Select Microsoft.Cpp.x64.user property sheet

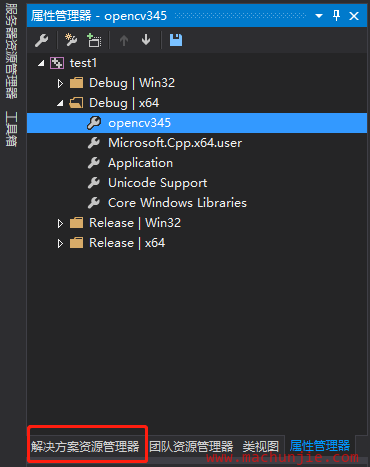point(175,143)
